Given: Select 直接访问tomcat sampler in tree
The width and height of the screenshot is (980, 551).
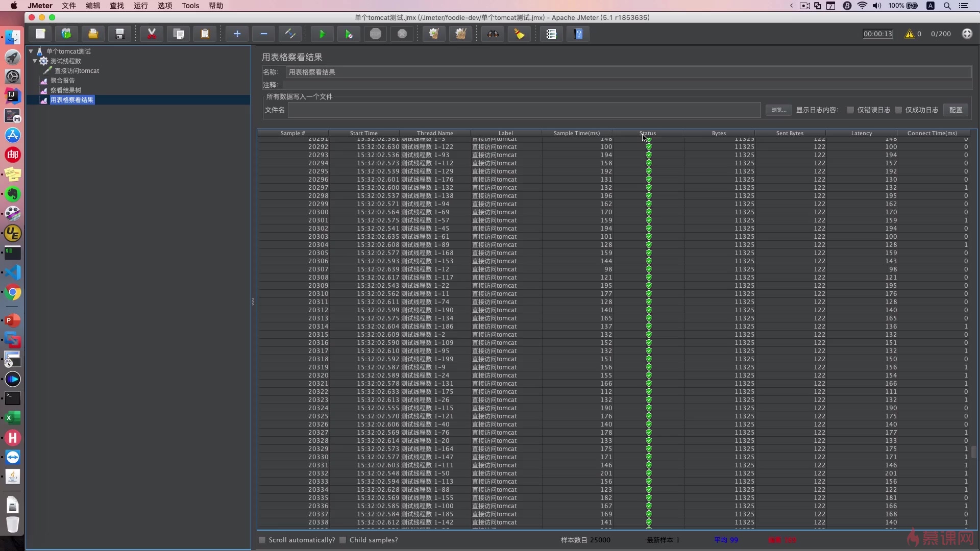Looking at the screenshot, I should point(77,70).
